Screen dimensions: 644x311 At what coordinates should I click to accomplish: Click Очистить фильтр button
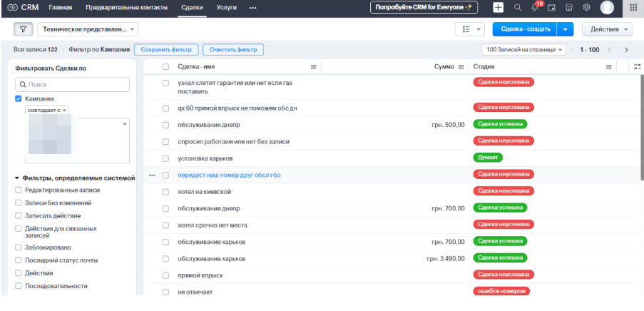233,50
